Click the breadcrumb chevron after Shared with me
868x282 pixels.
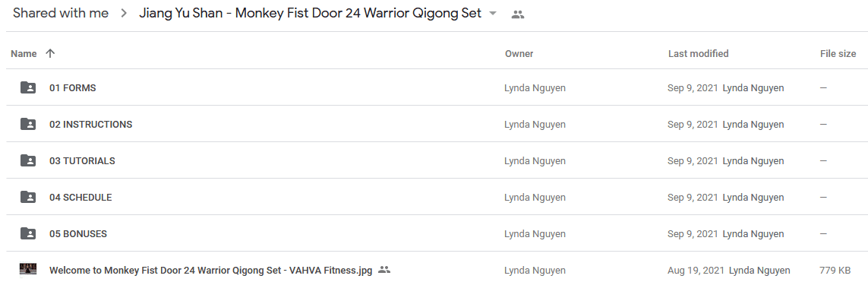coord(124,13)
